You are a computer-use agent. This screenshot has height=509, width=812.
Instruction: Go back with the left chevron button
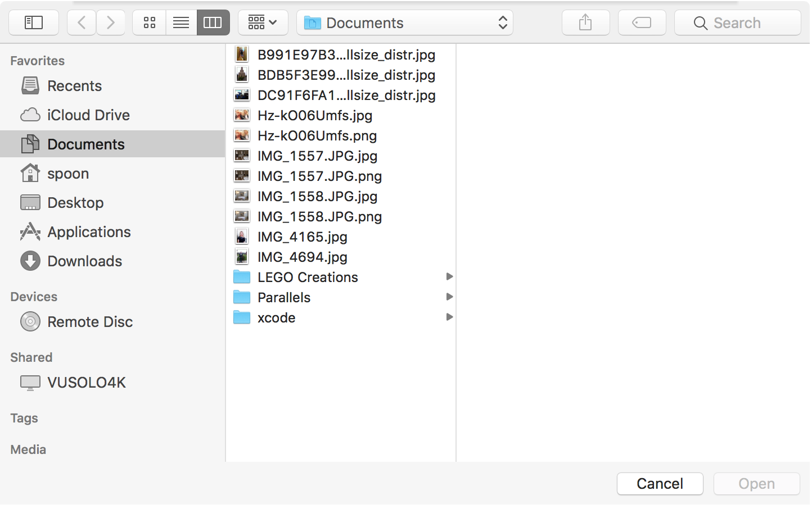(x=82, y=22)
